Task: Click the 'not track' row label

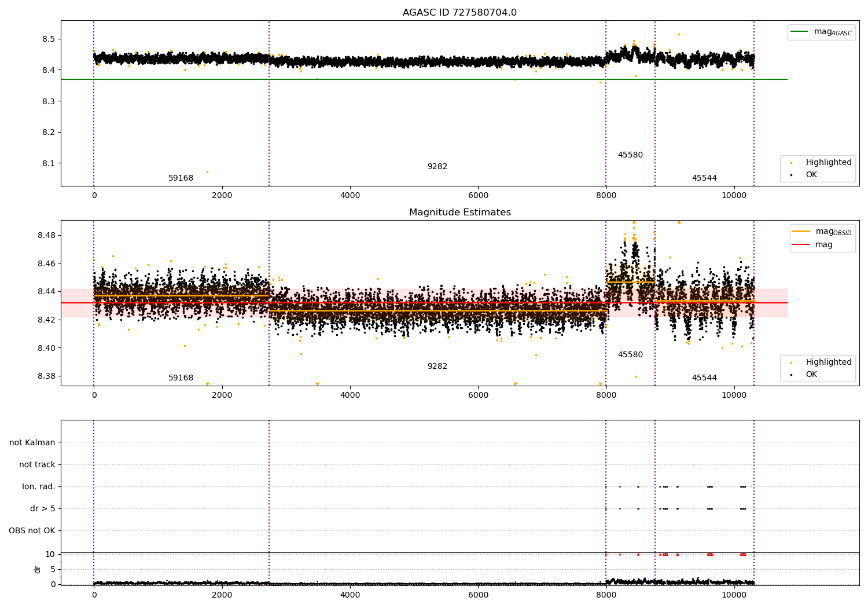Action: (x=37, y=465)
